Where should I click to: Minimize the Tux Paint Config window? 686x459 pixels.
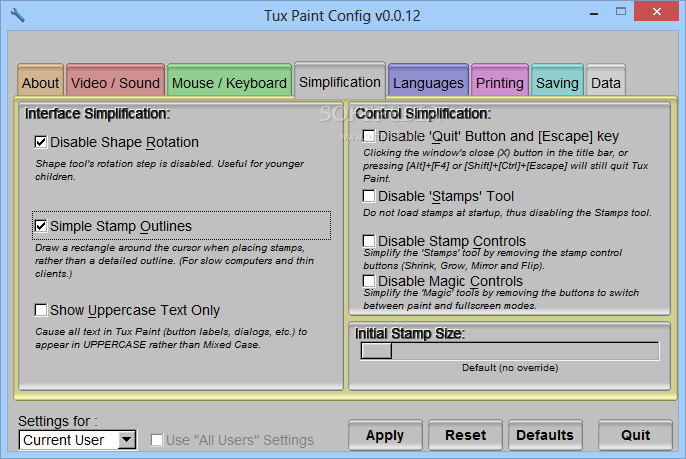point(594,13)
